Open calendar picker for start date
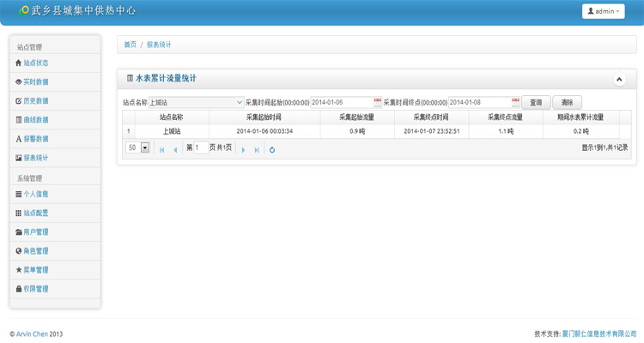 tap(378, 102)
